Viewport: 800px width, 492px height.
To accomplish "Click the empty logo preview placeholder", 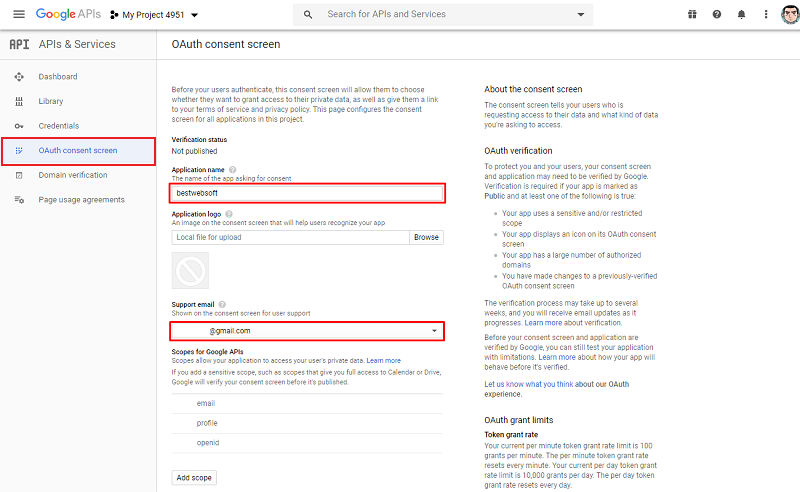I will coord(190,270).
